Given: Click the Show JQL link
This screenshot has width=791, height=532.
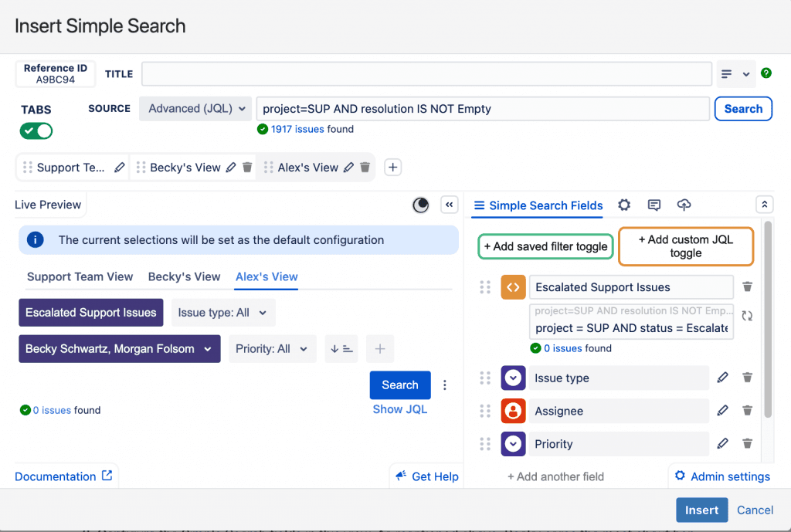Looking at the screenshot, I should pyautogui.click(x=399, y=409).
